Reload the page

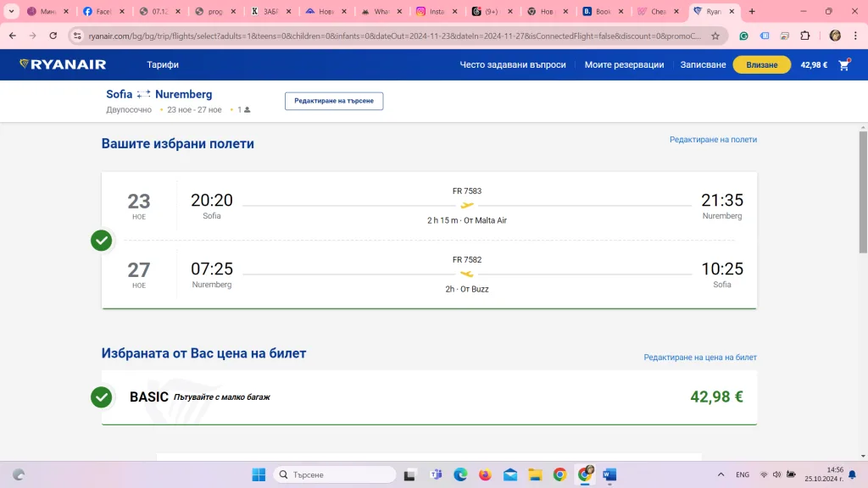[x=53, y=36]
